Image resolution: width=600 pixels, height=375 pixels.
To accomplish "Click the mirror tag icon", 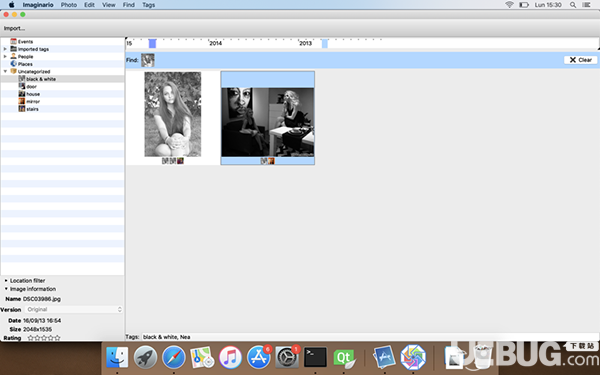I will [x=22, y=101].
